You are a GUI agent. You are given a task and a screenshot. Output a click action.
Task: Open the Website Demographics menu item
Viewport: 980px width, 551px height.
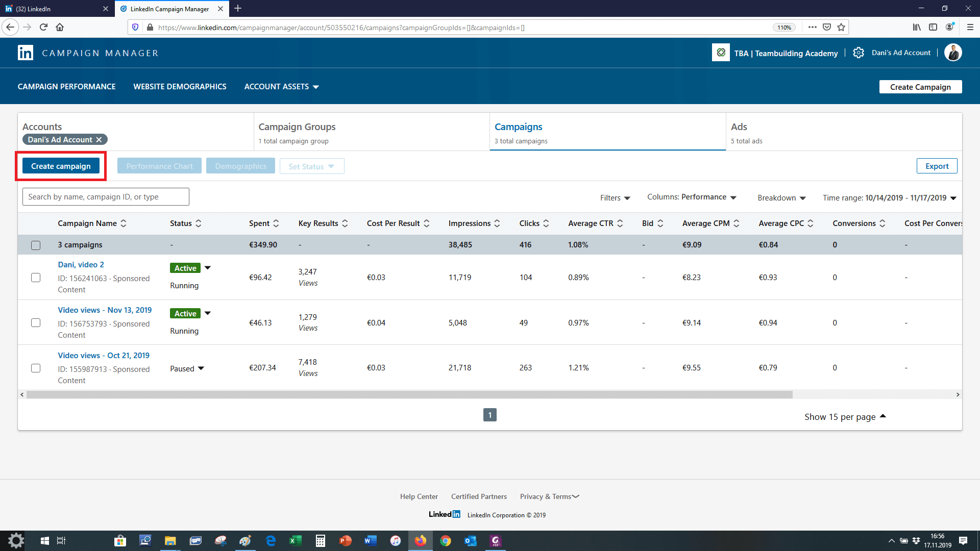tap(180, 87)
